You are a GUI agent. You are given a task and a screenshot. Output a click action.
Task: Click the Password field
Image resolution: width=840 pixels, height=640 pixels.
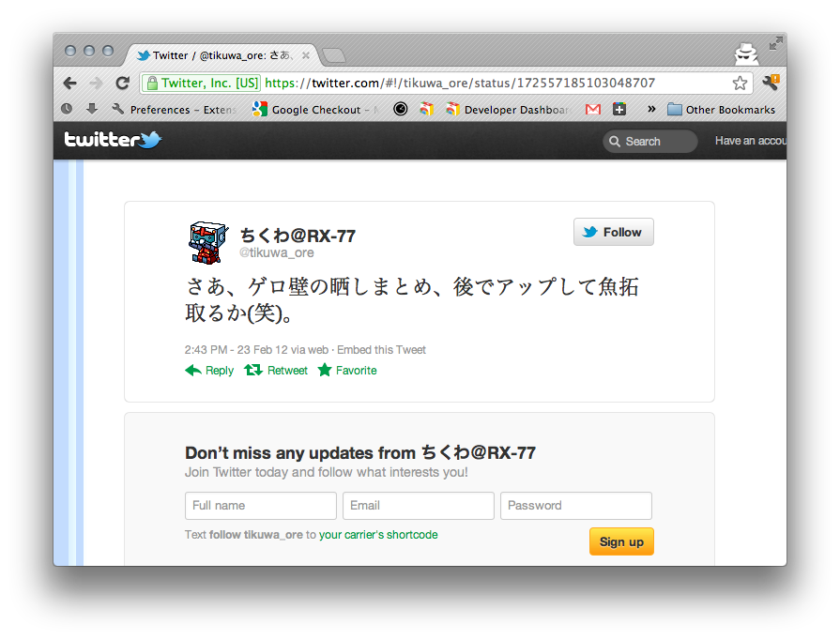click(x=576, y=506)
